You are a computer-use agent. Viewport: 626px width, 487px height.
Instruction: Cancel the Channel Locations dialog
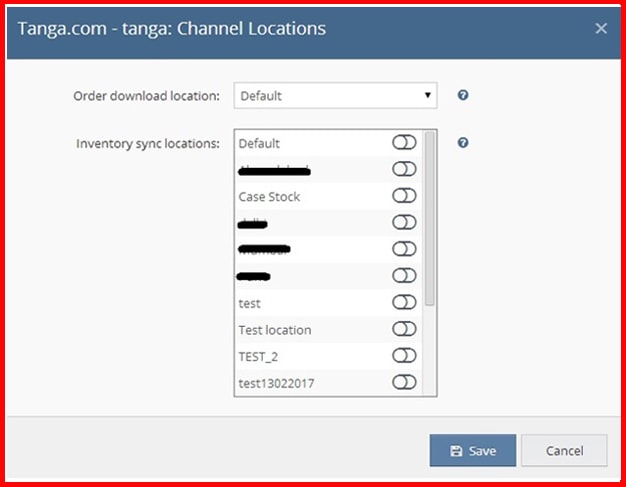click(564, 451)
